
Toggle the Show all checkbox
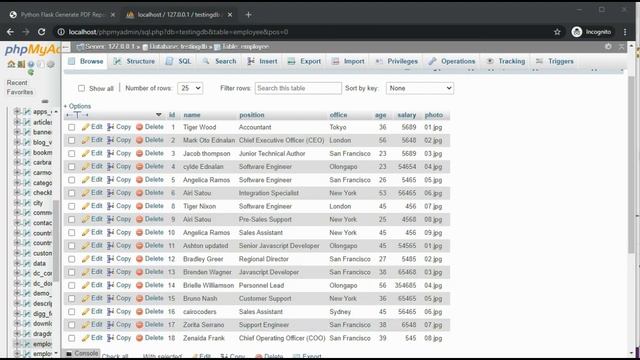click(82, 88)
